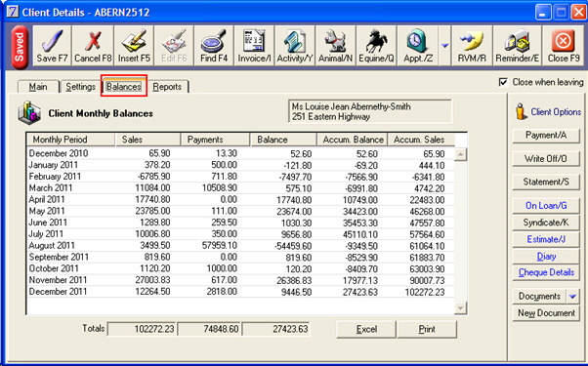
Task: Click the Documents button
Action: [539, 297]
